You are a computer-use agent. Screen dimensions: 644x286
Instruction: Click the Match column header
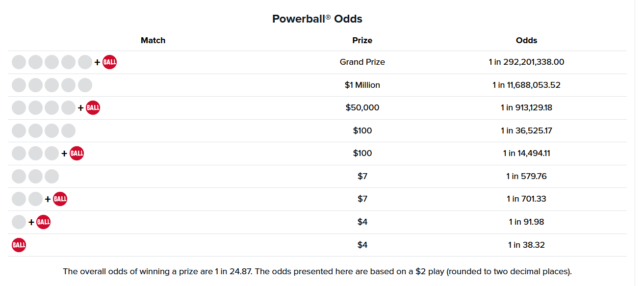(x=153, y=40)
